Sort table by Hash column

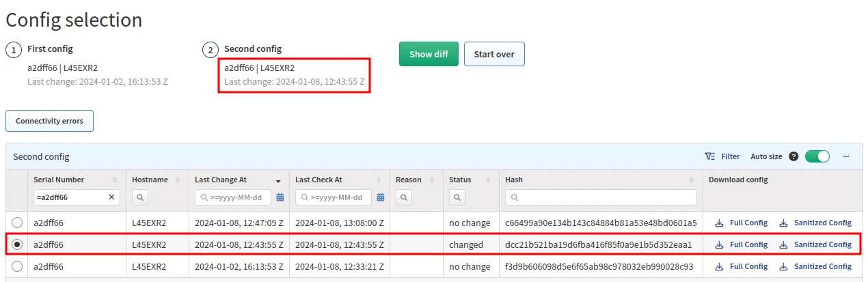click(692, 180)
